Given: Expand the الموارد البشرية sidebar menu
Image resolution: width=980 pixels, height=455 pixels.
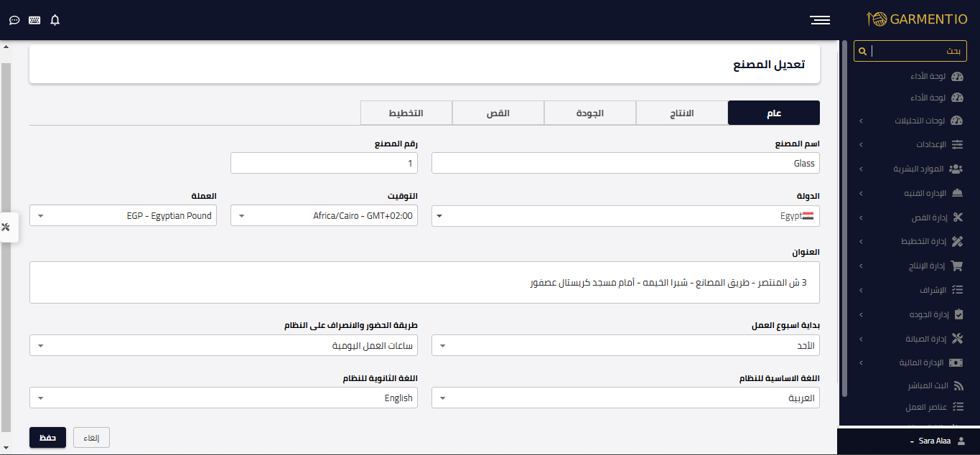Looking at the screenshot, I should [x=911, y=169].
